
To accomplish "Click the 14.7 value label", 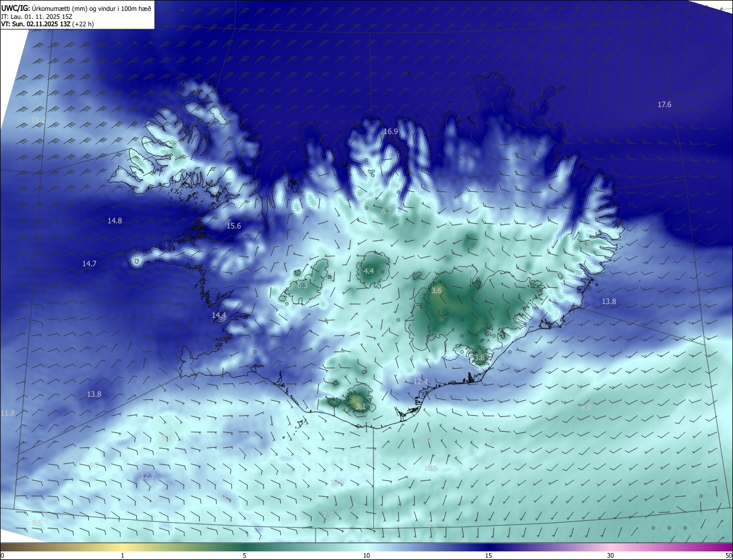I will point(89,263).
